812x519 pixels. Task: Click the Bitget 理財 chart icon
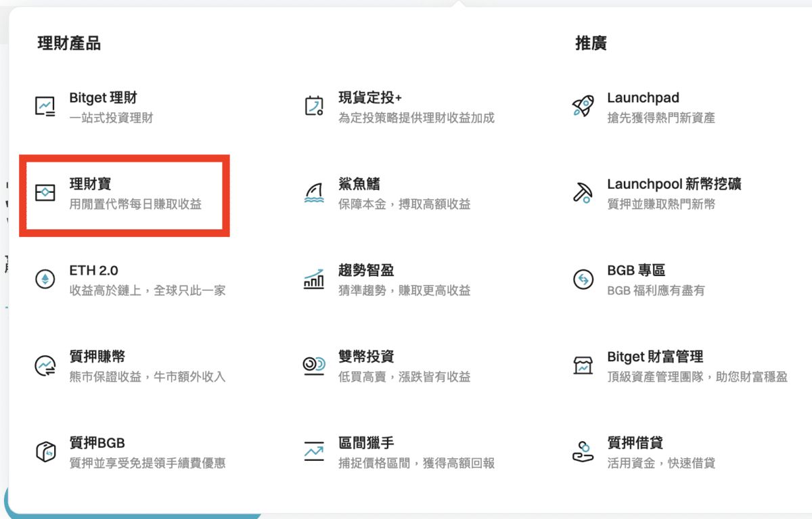[45, 106]
